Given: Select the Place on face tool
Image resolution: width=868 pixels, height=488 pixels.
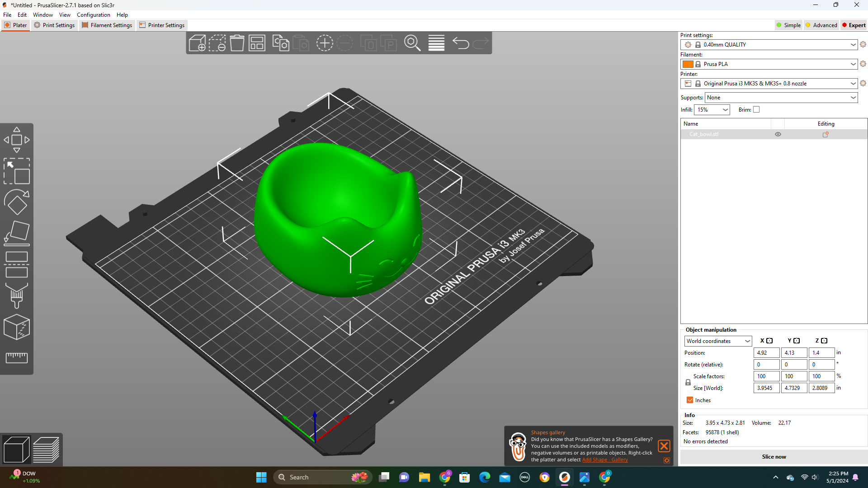Looking at the screenshot, I should point(17,233).
